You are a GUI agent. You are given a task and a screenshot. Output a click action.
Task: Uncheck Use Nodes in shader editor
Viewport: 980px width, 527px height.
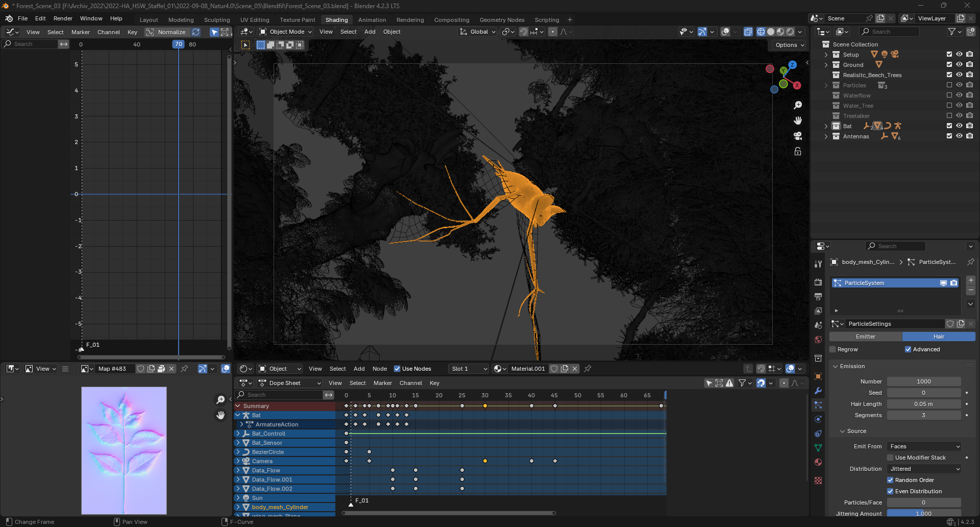tap(397, 369)
